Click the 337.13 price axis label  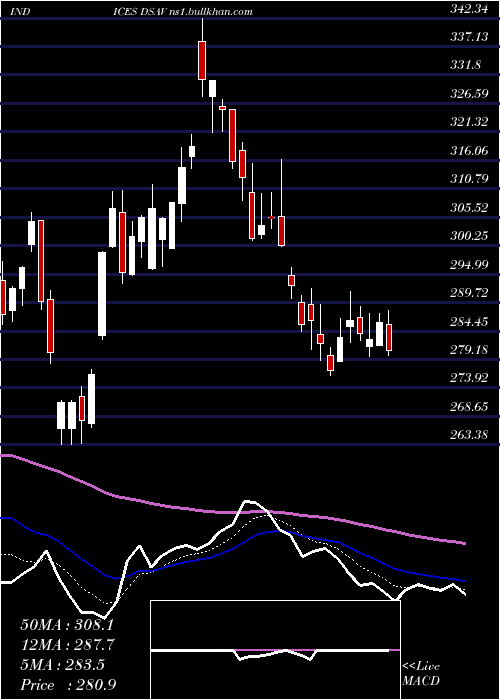tap(468, 38)
